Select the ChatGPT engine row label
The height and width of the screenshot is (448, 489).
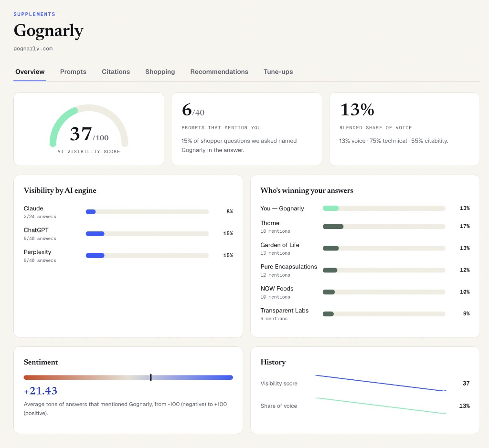point(36,230)
